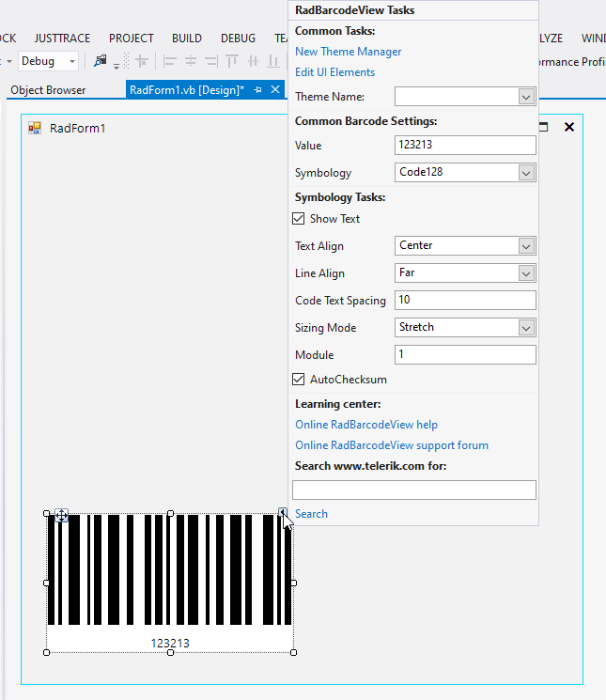The image size is (606, 700).
Task: Click the Search link
Action: 311,514
